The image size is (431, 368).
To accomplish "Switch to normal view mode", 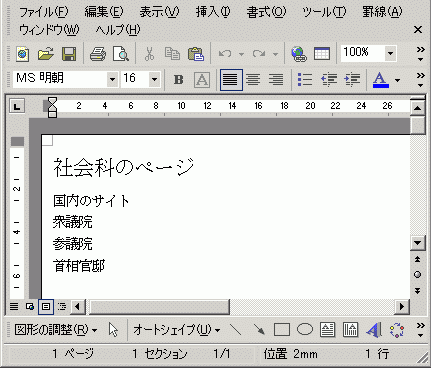I will click(x=14, y=306).
